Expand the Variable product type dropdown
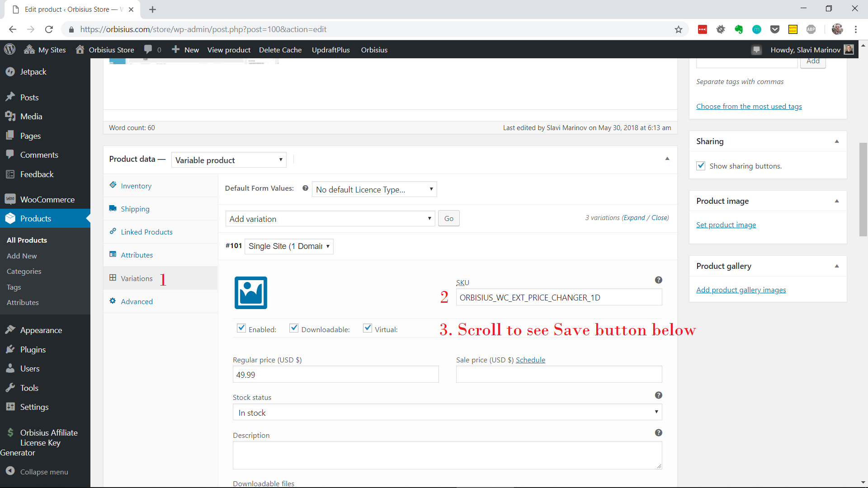868x488 pixels. [x=228, y=160]
